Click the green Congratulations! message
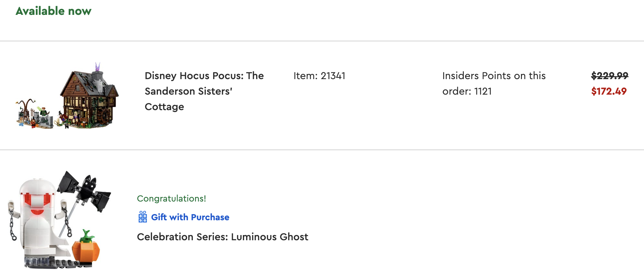The height and width of the screenshot is (279, 644). [x=171, y=199]
